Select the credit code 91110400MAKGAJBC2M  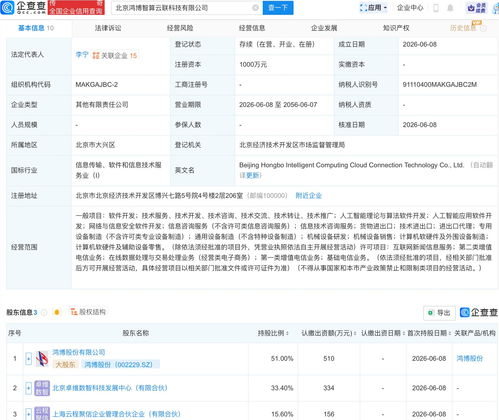[439, 85]
